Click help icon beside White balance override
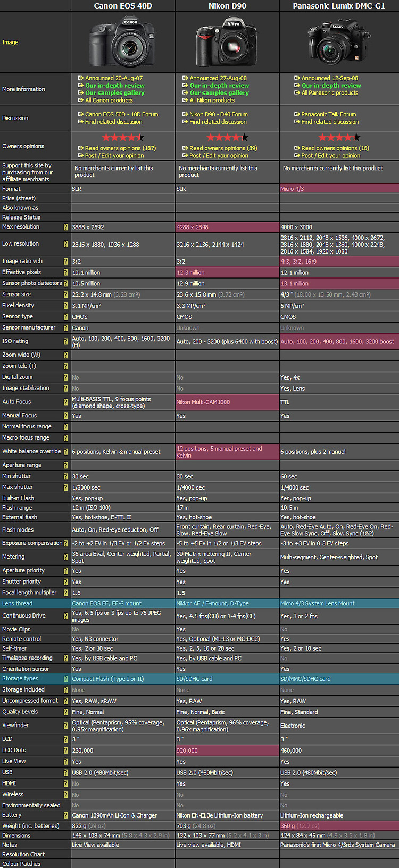 tap(66, 452)
